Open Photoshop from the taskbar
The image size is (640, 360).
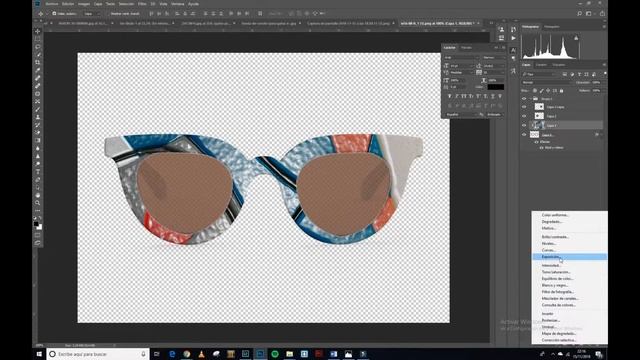[x=260, y=354]
